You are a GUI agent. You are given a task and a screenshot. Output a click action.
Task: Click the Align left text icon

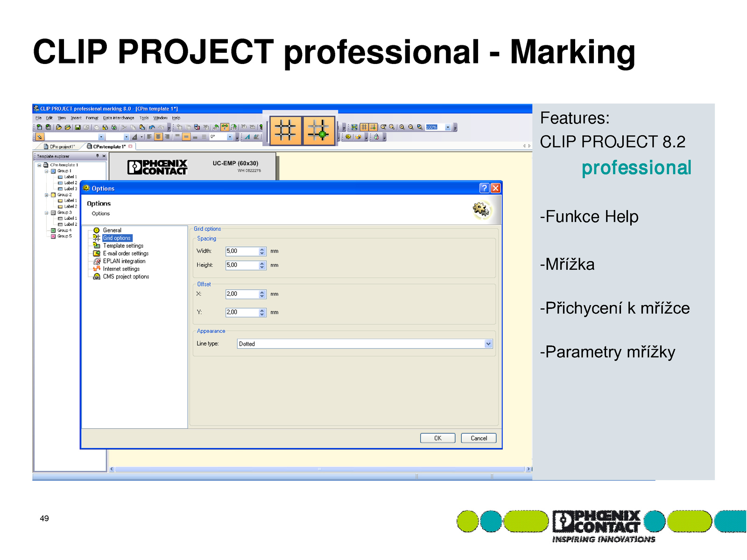(149, 137)
